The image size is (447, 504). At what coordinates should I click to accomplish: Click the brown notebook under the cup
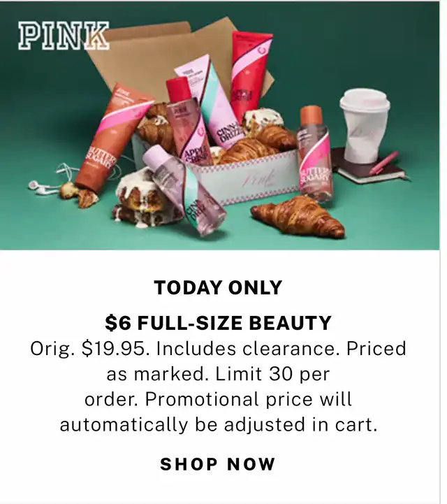(369, 166)
